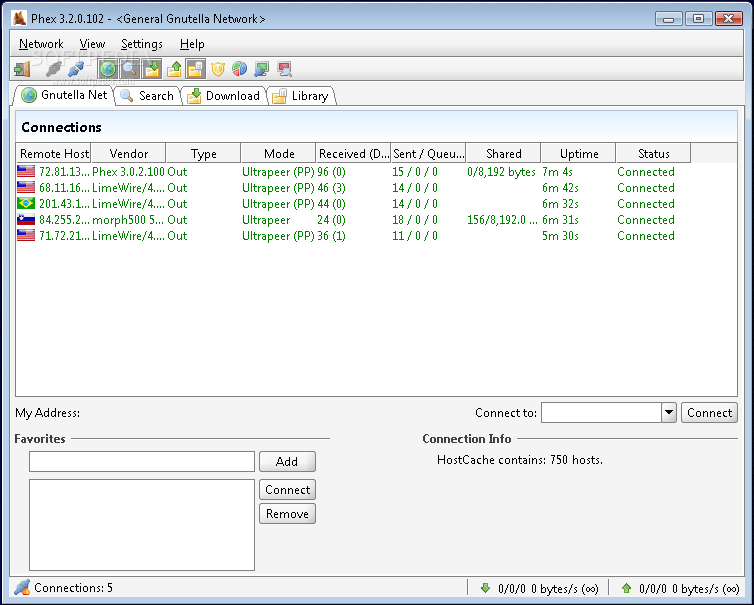The width and height of the screenshot is (754, 605).
Task: Click the Statistics pie chart toolbar icon
Action: [239, 69]
